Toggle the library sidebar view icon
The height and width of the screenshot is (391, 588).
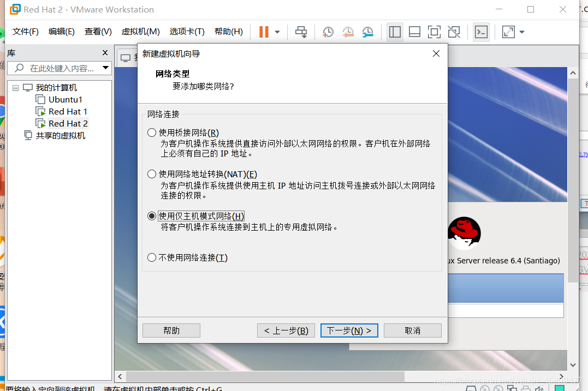[x=395, y=32]
